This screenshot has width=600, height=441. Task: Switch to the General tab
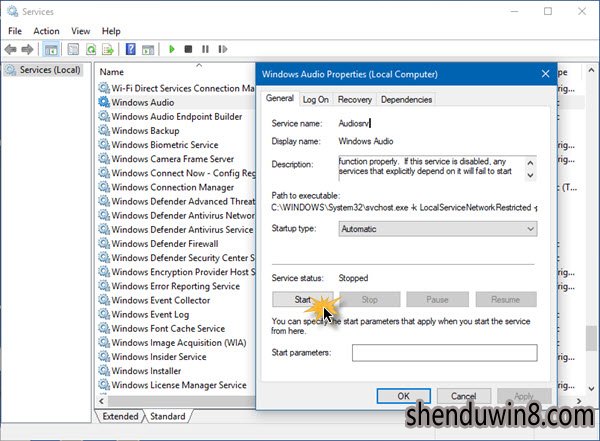coord(280,98)
